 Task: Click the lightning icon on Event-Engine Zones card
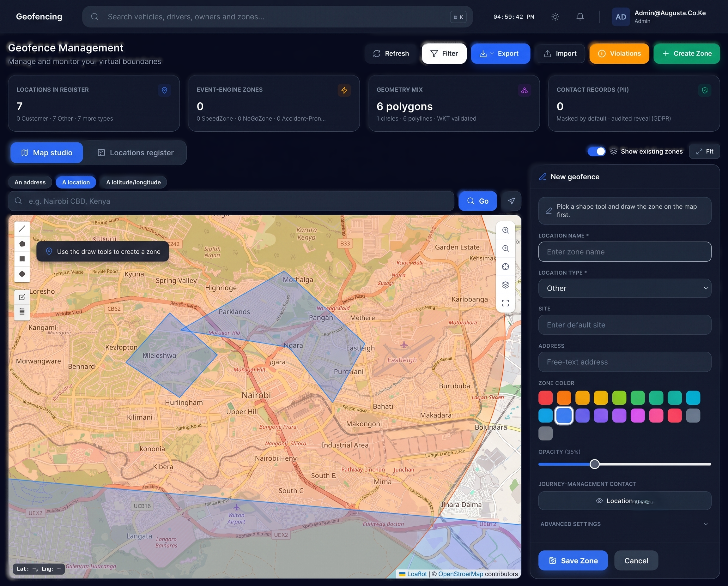pyautogui.click(x=344, y=90)
